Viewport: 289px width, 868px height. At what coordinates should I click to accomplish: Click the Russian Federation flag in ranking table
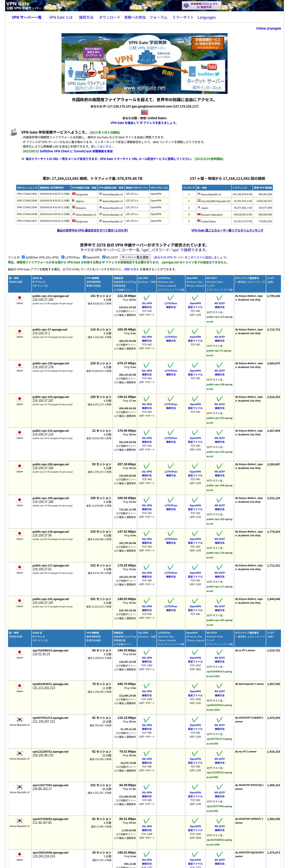(199, 214)
